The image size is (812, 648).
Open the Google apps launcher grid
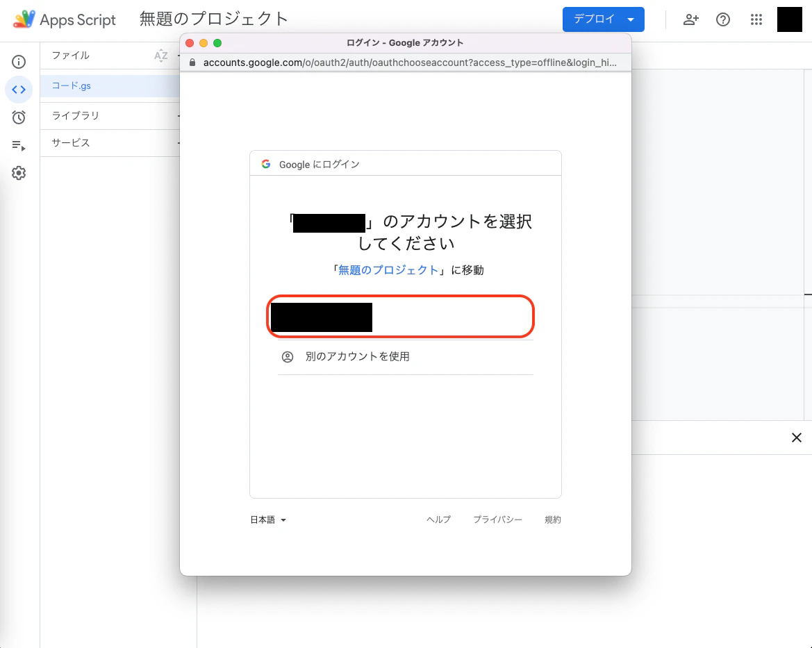(756, 19)
